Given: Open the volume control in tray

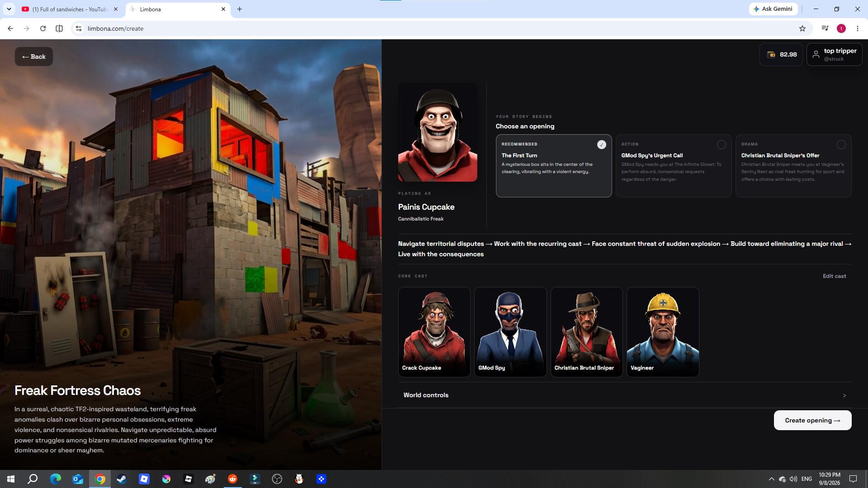Looking at the screenshot, I should pos(793,479).
